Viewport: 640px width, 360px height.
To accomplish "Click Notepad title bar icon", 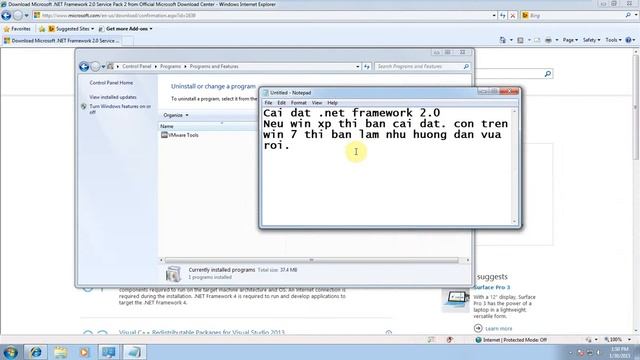I will point(266,93).
